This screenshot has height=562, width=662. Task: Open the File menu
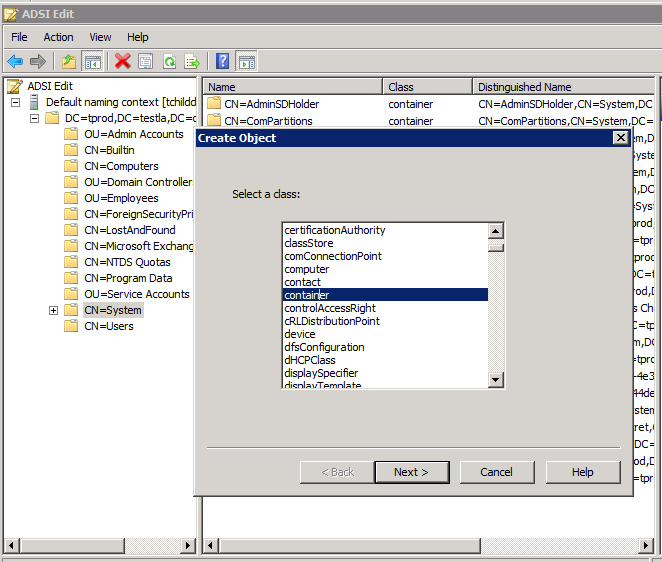click(x=19, y=37)
